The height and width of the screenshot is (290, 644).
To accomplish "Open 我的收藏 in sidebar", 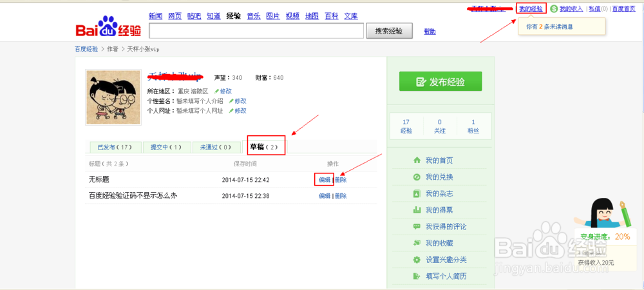I will (x=439, y=243).
